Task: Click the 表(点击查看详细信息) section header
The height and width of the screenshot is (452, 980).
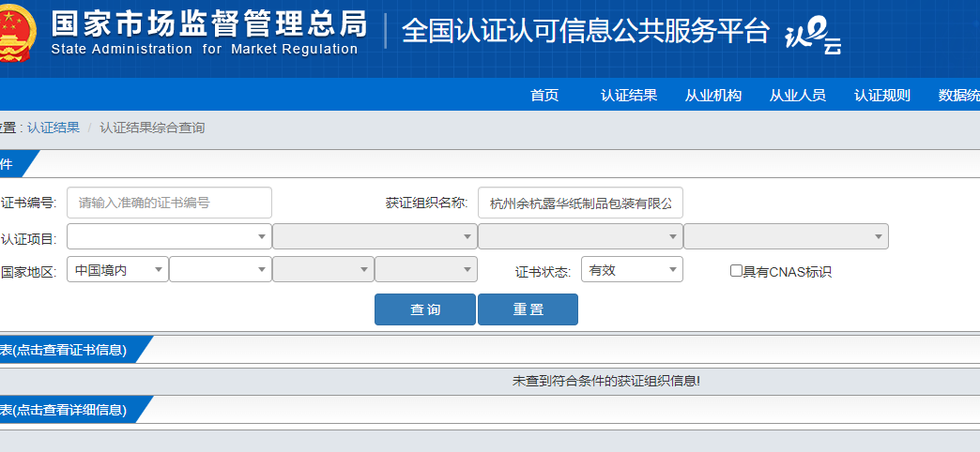Action: (63, 410)
